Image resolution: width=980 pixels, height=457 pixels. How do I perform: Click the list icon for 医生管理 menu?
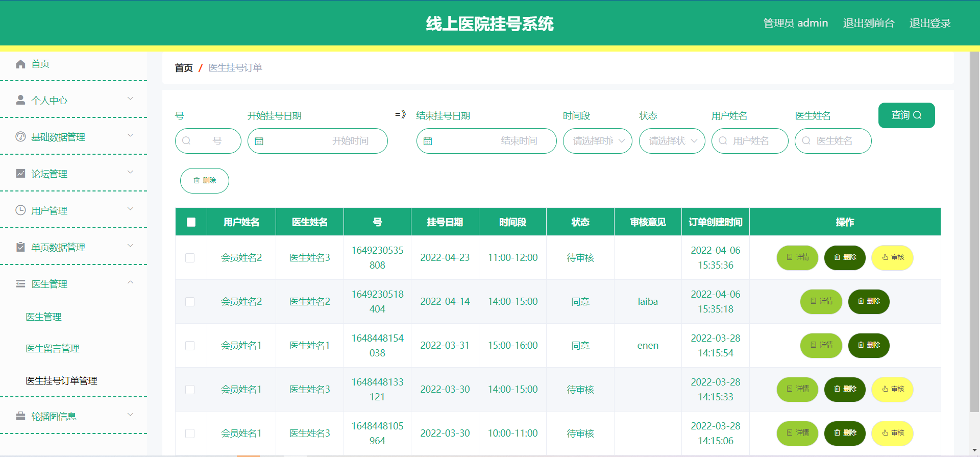[20, 284]
